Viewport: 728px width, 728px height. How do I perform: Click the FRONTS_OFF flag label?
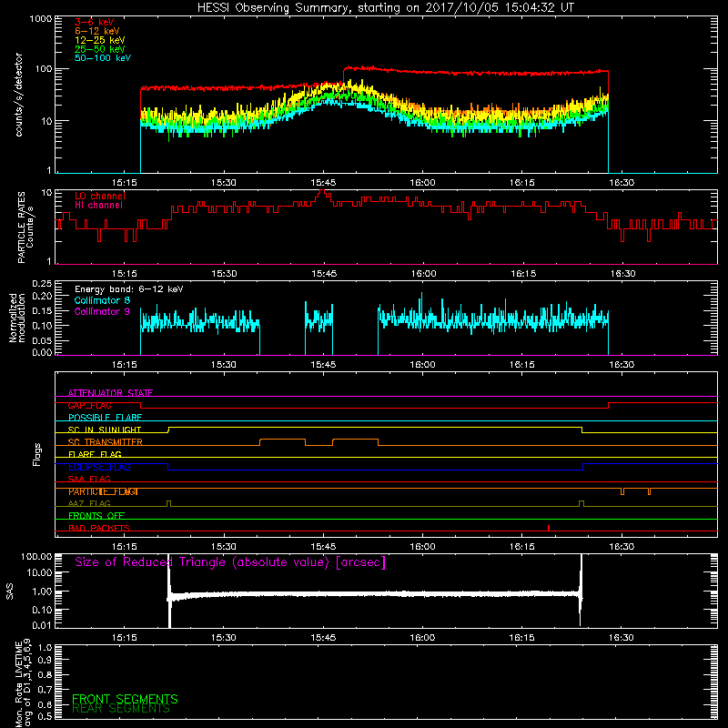(96, 516)
